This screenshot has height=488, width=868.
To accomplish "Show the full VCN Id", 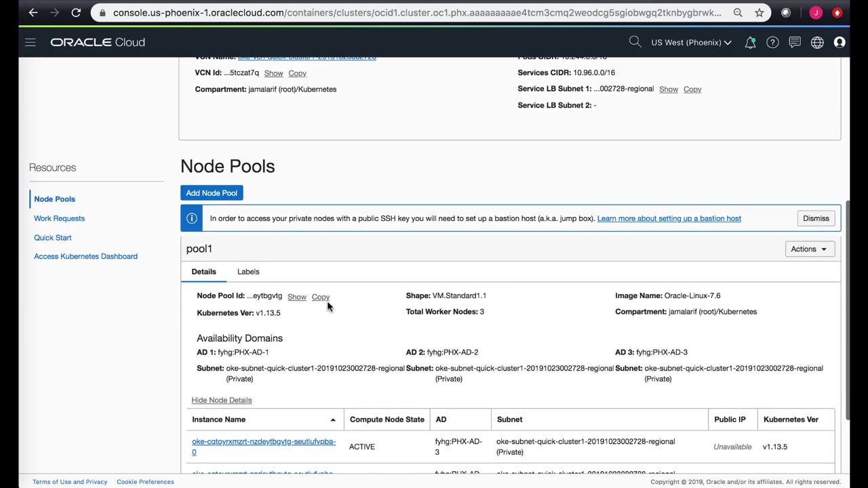I will point(273,73).
